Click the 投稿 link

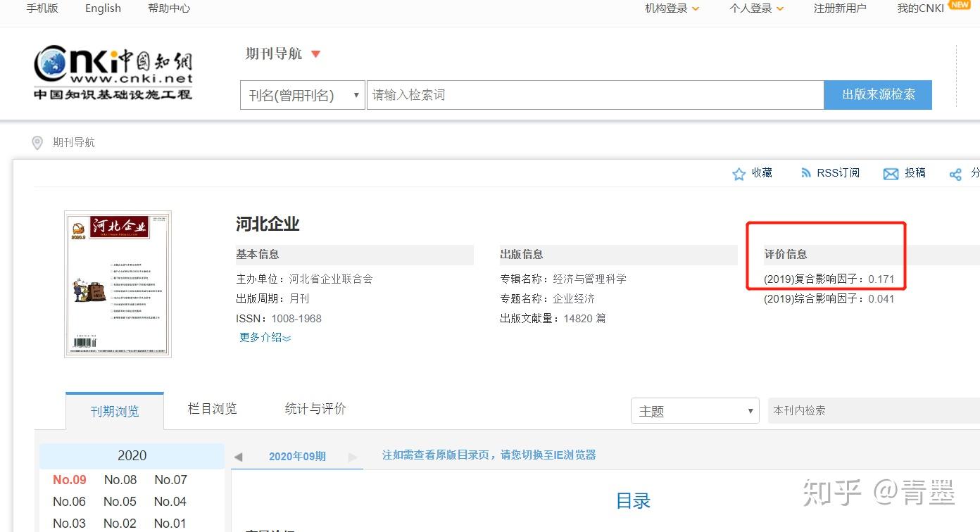tap(915, 173)
